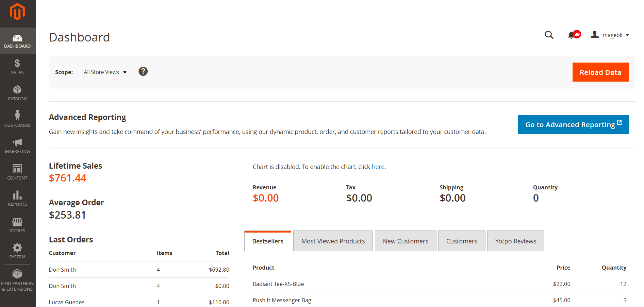This screenshot has width=644, height=307.
Task: Click the scope help question mark
Action: click(143, 71)
